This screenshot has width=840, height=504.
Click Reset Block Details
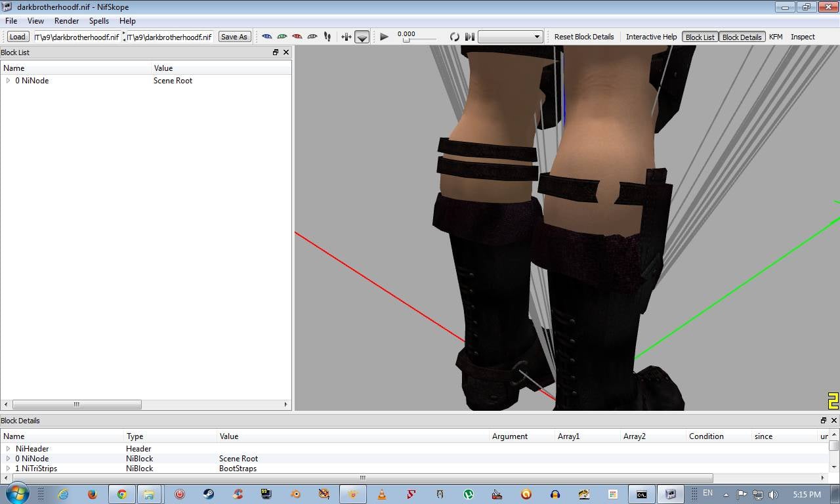584,37
